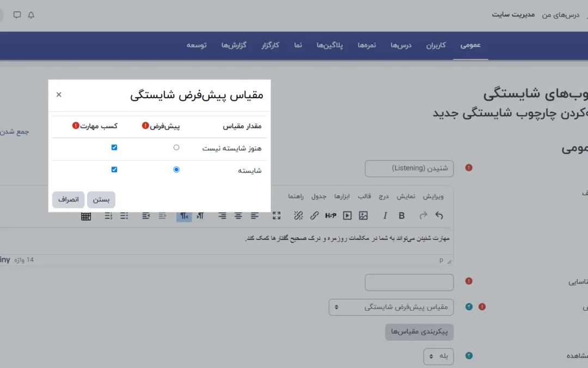The width and height of the screenshot is (588, 368).
Task: Click the 'انصراف' cancel button
Action: [69, 200]
